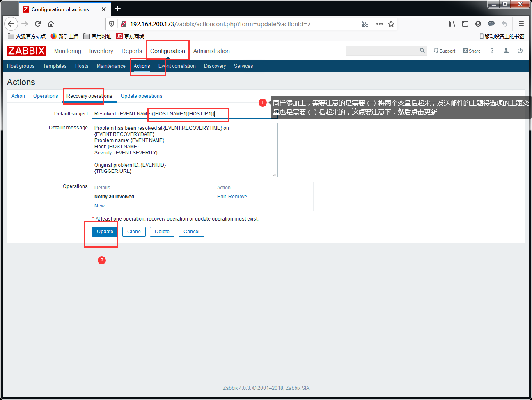Click the Default subject input field

[x=185, y=114]
